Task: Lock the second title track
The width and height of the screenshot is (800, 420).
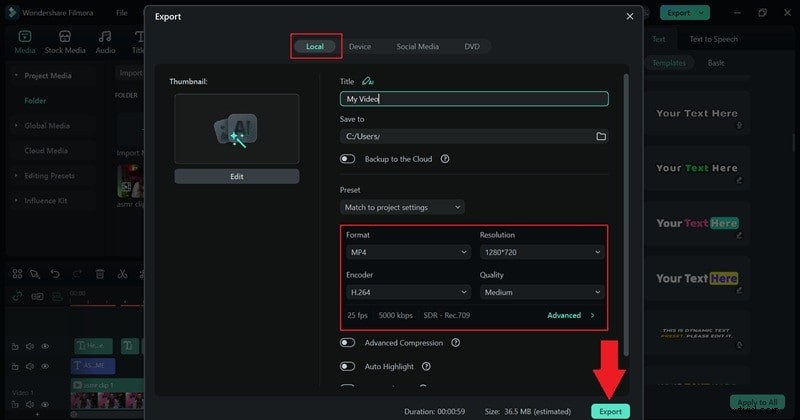Action: 15,366
